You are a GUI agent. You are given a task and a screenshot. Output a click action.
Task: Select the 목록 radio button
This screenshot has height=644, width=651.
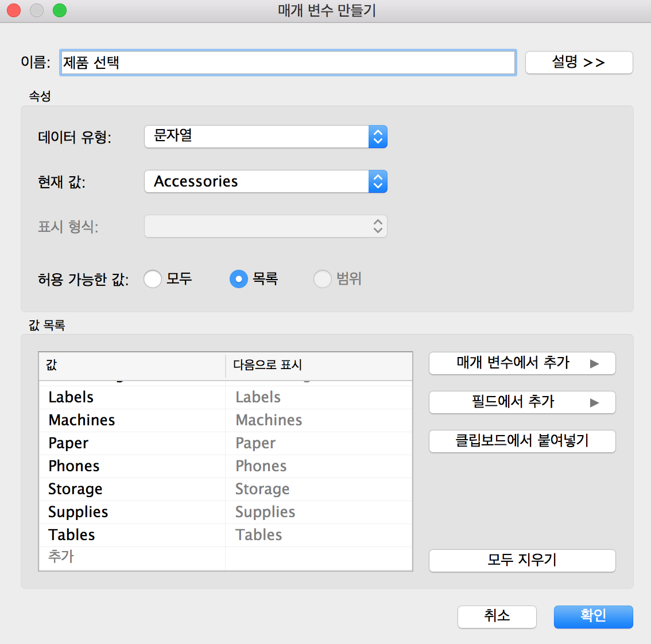pos(239,279)
